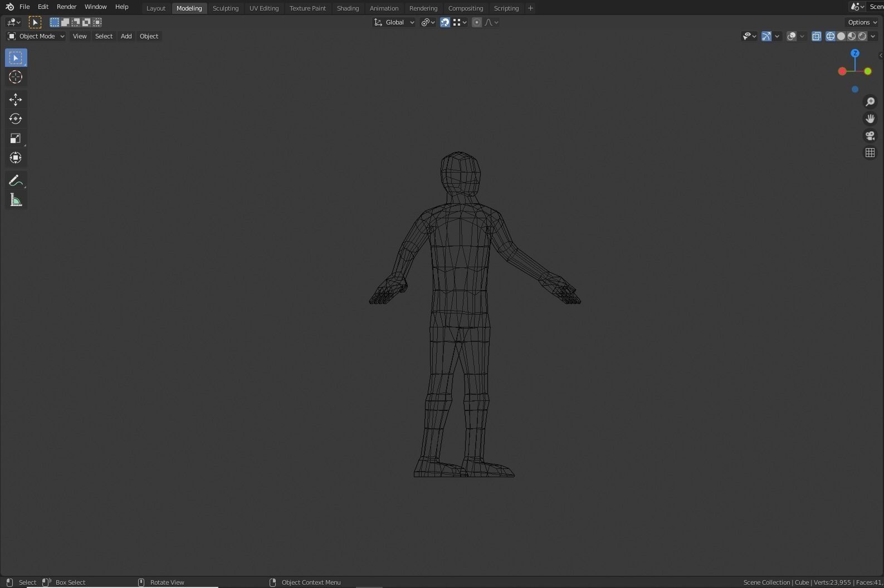
Task: Toggle proportional editing
Action: 477,22
